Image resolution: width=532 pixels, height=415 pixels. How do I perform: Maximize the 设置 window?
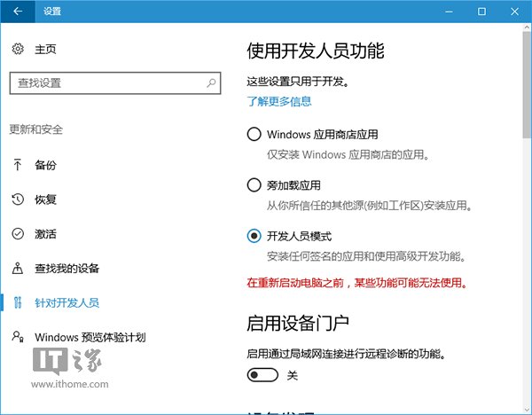point(481,12)
